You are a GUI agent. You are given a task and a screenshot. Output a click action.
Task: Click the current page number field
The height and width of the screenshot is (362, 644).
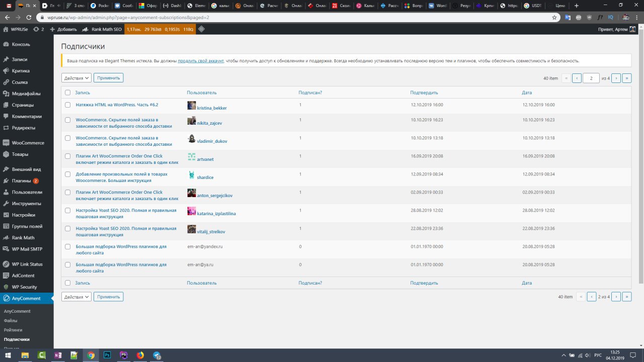(x=591, y=78)
